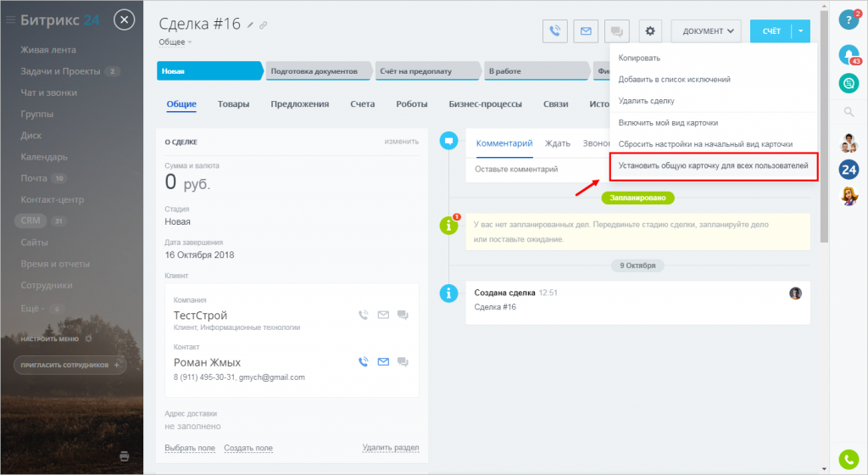Open the Бизнес-процессы tab

click(x=486, y=104)
